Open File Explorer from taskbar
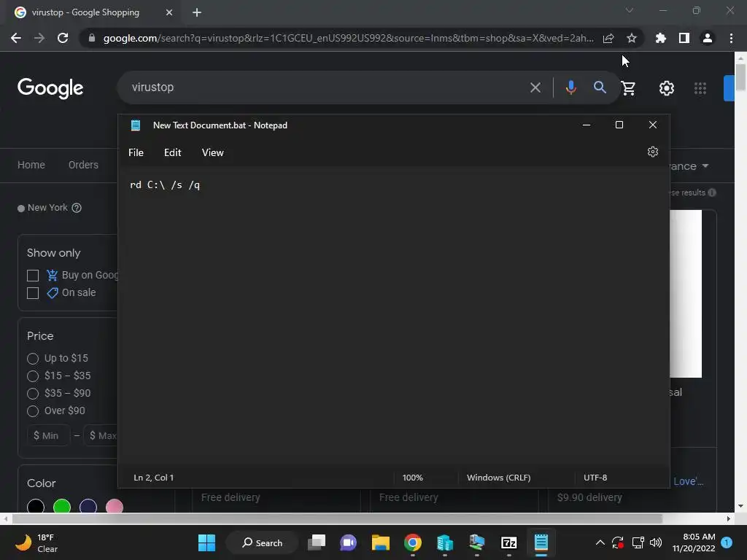This screenshot has width=747, height=560. pos(380,542)
